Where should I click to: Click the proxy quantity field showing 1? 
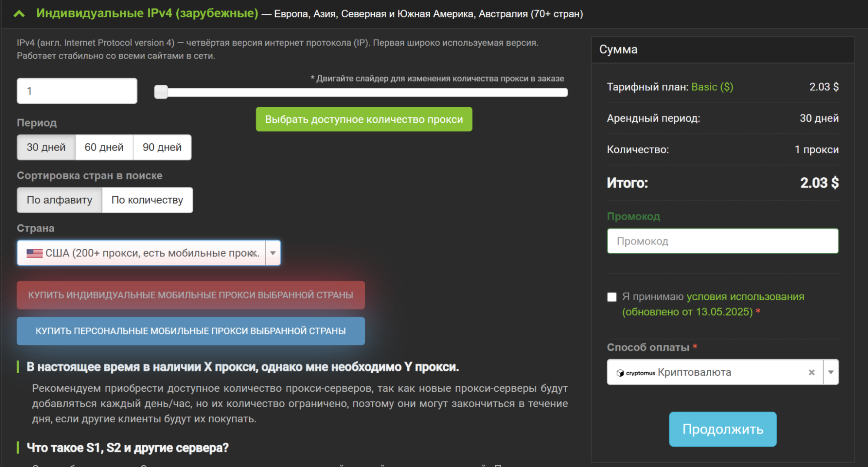[77, 90]
